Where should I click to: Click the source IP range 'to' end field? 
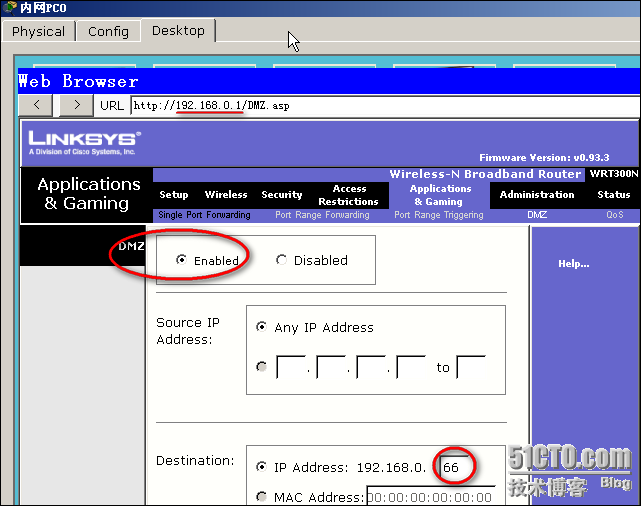tap(471, 367)
